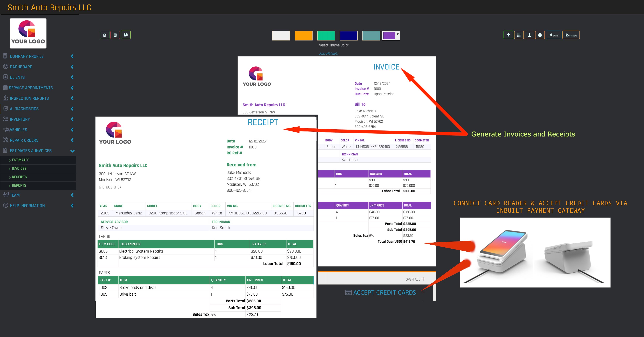
Task: Click the sidebar YOUR LOGO image
Action: click(x=28, y=33)
